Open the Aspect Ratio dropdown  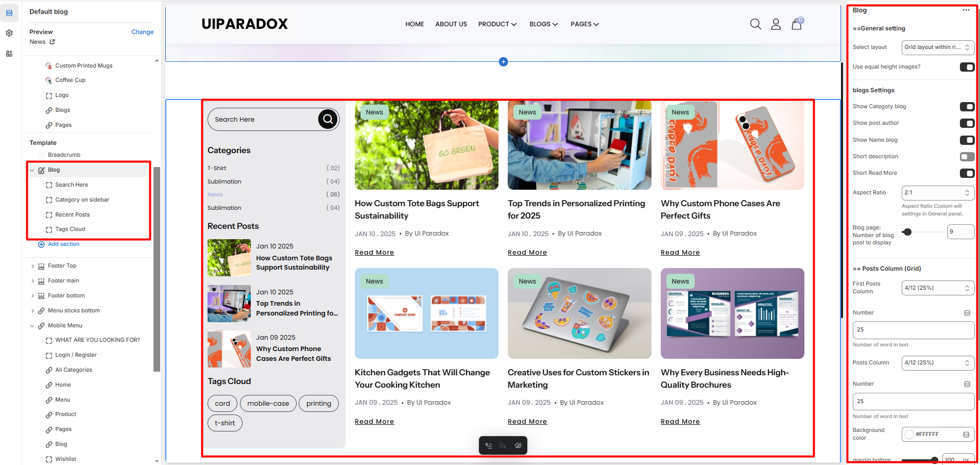(x=938, y=193)
